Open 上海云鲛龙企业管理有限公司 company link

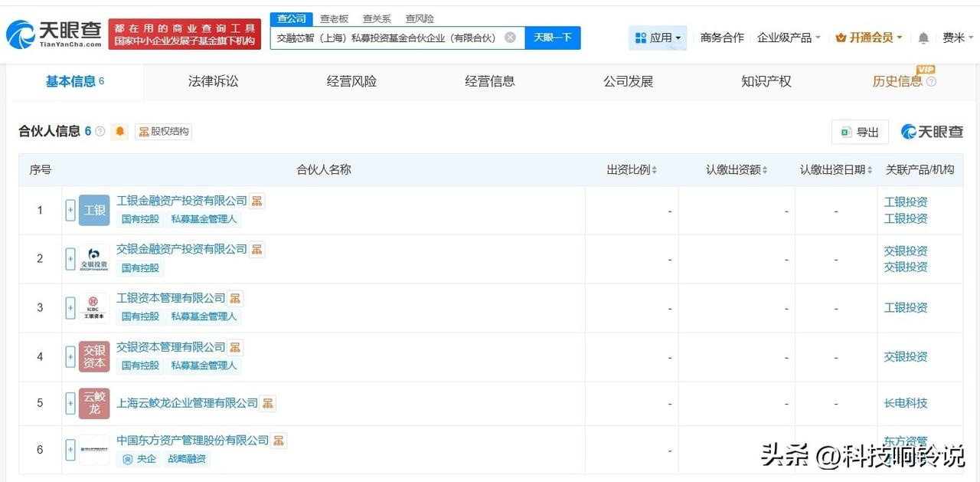pyautogui.click(x=187, y=403)
